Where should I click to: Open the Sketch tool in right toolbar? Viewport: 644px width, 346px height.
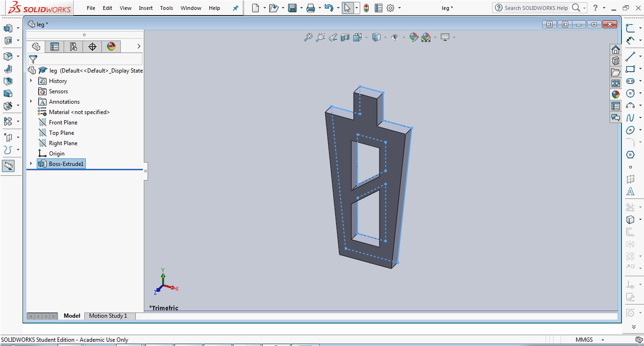tap(630, 28)
